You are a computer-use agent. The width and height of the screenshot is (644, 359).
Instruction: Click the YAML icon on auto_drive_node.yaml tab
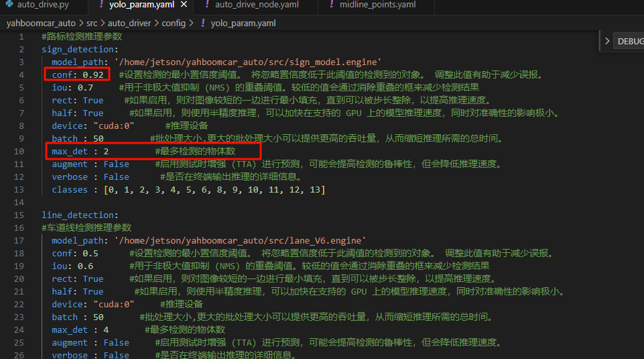206,5
